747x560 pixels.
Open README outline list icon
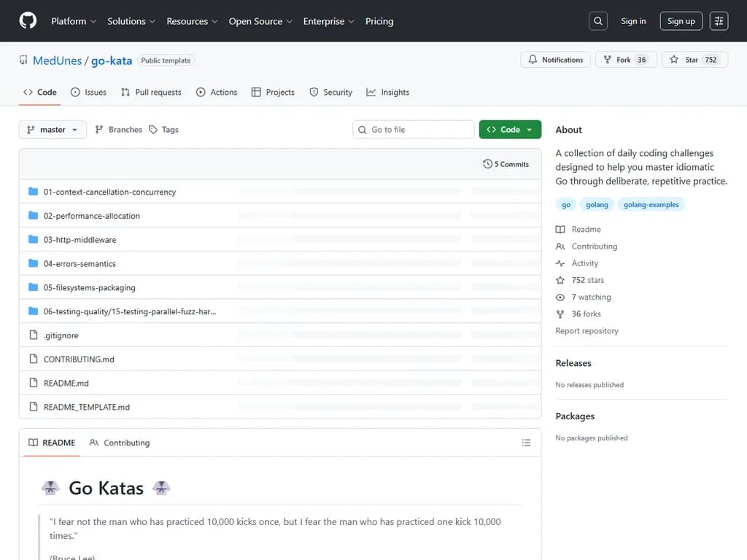[526, 443]
